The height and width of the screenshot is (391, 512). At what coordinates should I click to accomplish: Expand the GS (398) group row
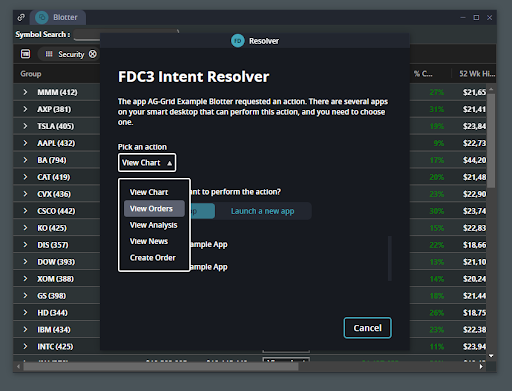(x=25, y=296)
